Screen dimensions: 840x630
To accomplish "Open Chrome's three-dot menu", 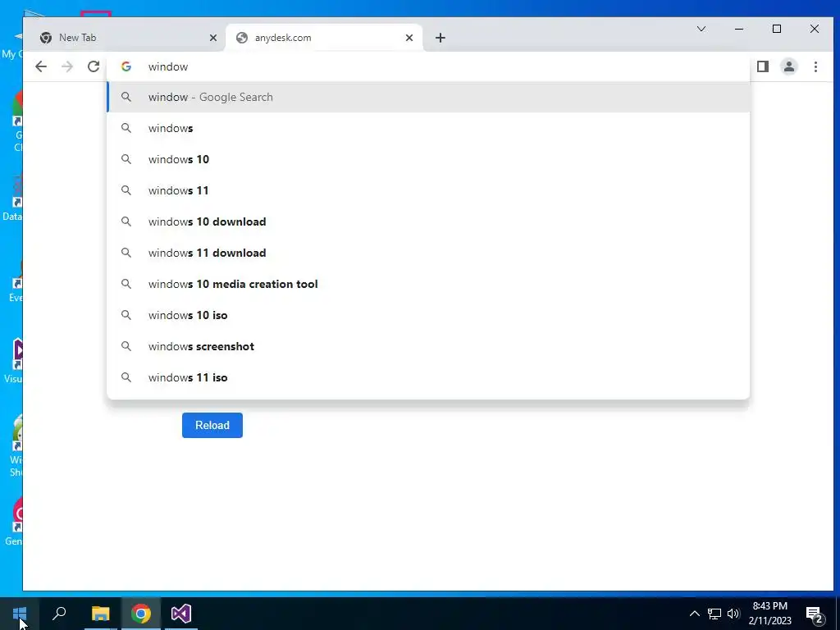I will [815, 66].
